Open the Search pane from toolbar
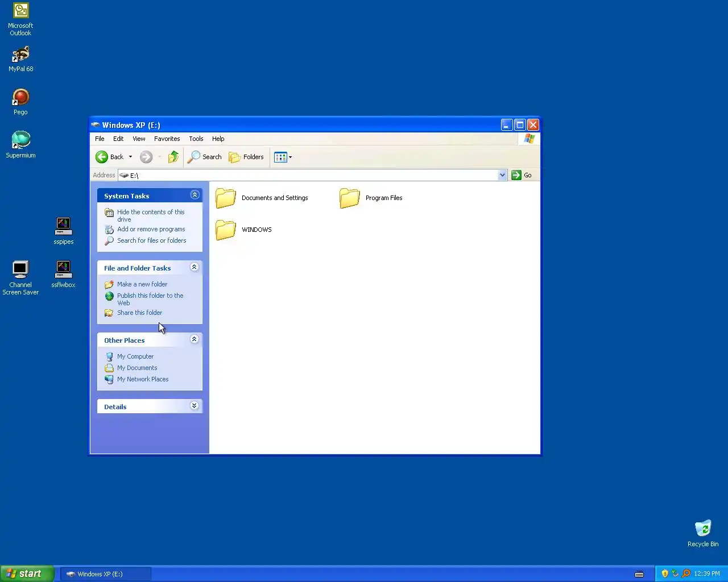 [x=205, y=157]
